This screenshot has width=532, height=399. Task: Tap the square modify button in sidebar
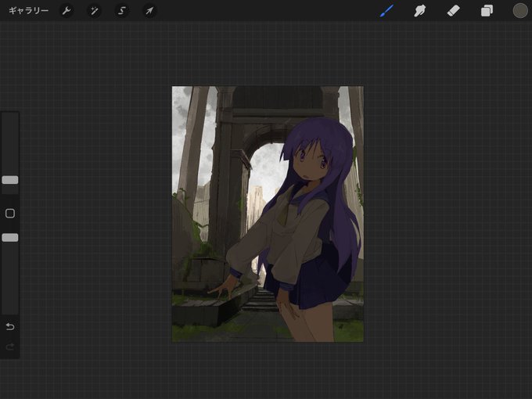pyautogui.click(x=10, y=214)
